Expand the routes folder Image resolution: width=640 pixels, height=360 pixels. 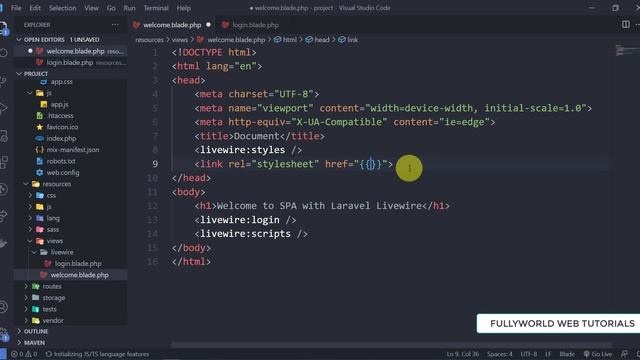[52, 287]
